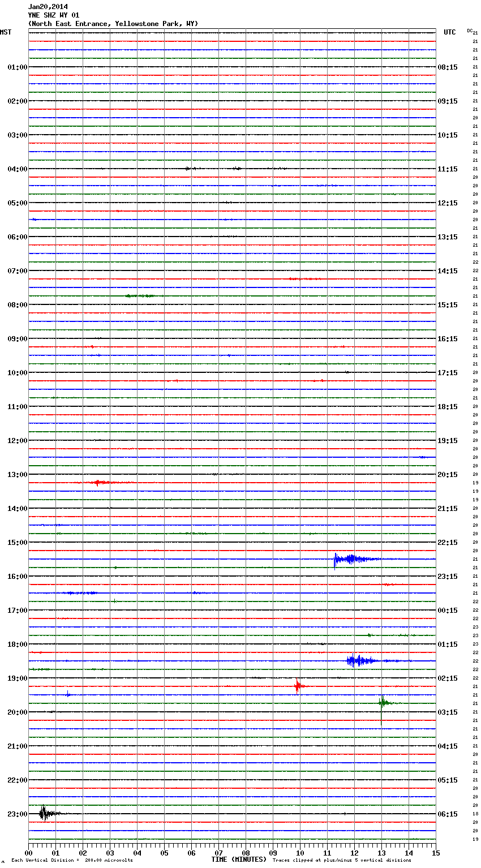Select the 05 minute tick label
Image resolution: width=481 pixels, height=868 pixels.
coord(164,853)
